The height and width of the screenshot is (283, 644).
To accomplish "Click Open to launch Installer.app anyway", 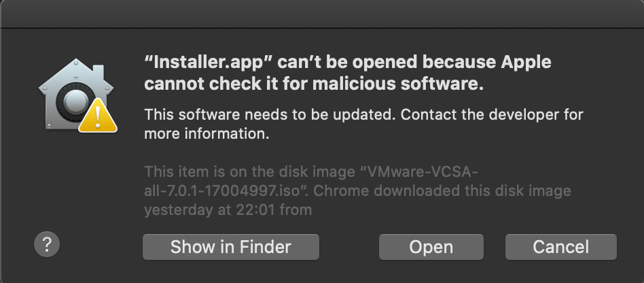I will click(x=431, y=246).
